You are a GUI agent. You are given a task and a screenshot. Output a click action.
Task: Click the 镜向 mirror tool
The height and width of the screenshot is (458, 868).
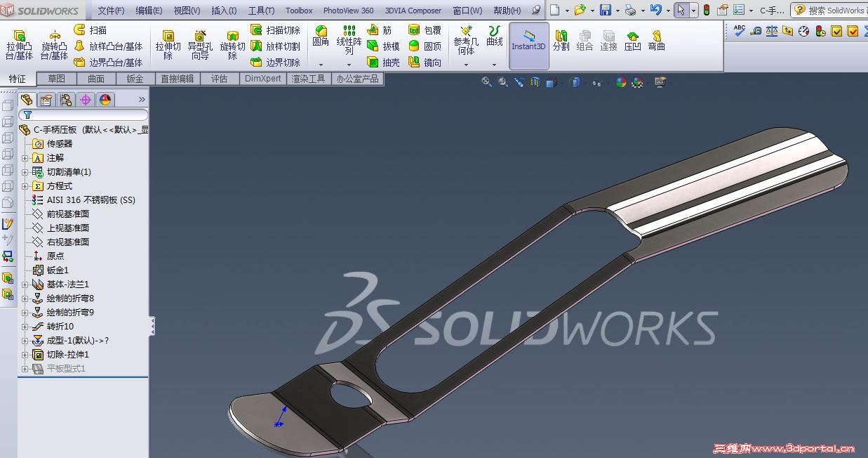click(425, 63)
